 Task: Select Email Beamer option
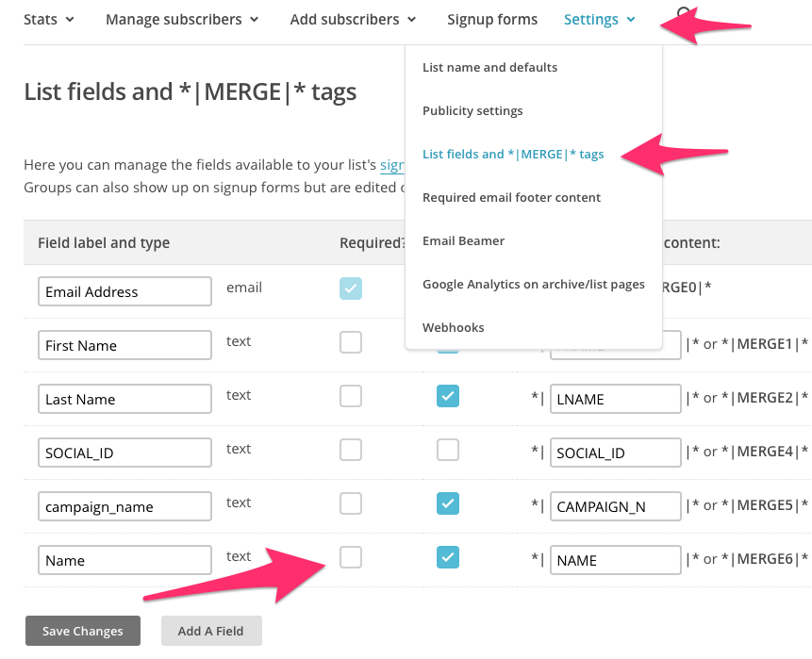463,241
